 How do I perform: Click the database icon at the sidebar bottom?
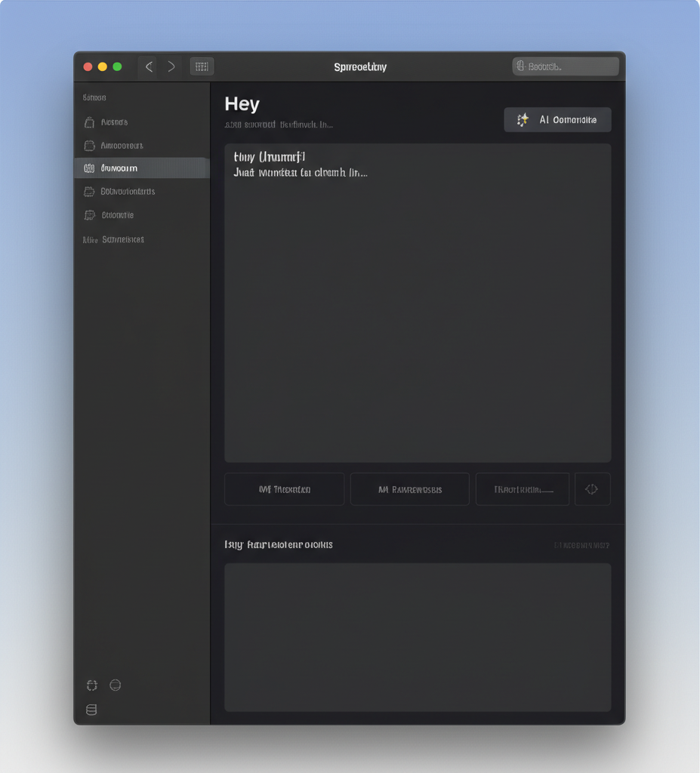pyautogui.click(x=91, y=710)
